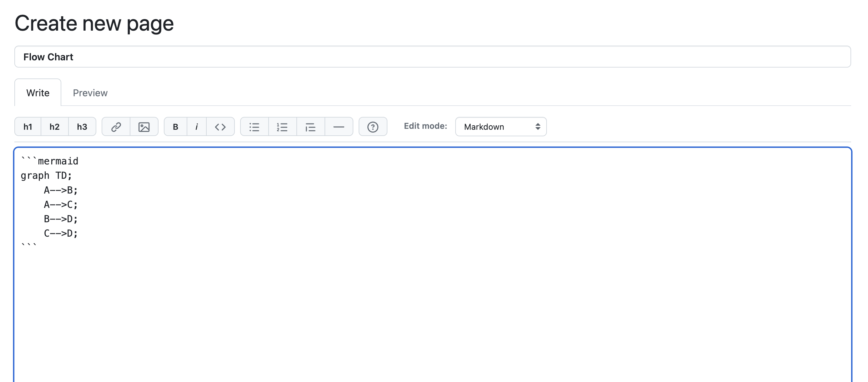The image size is (868, 382).
Task: Insert an ordered numbered list
Action: pyautogui.click(x=282, y=127)
